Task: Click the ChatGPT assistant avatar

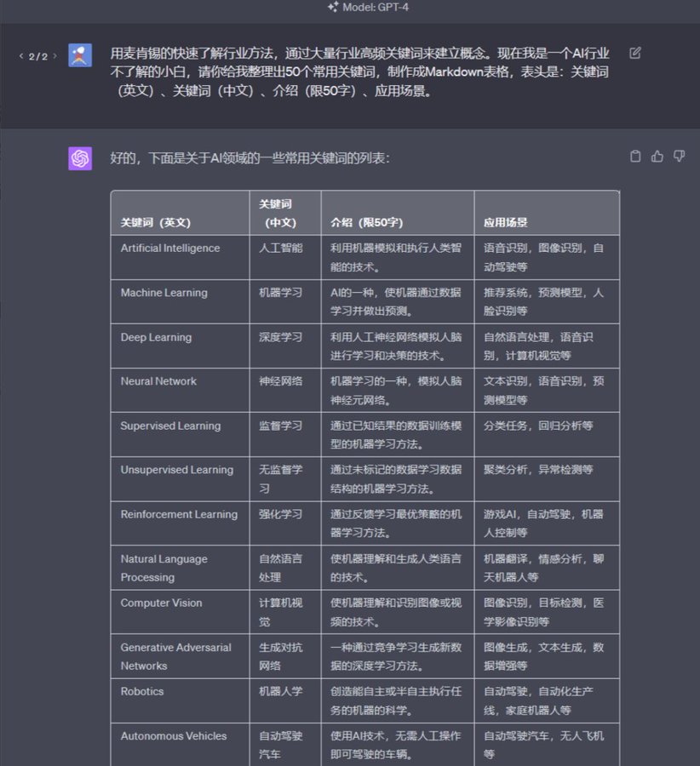Action: click(80, 157)
